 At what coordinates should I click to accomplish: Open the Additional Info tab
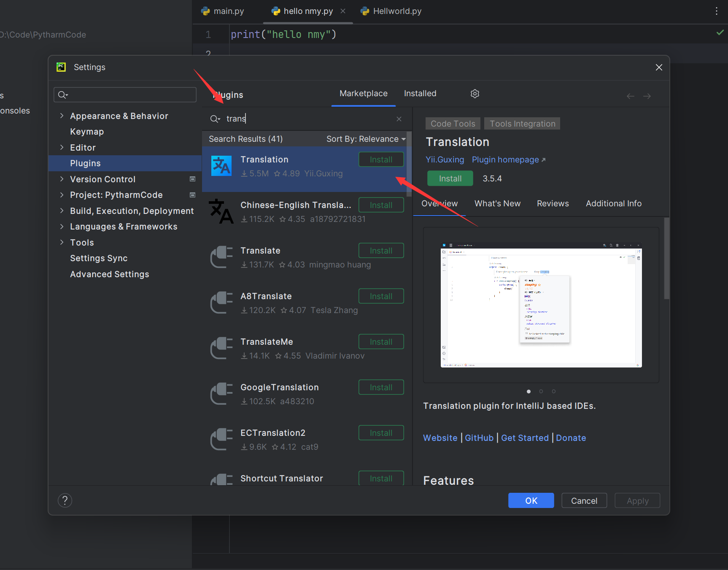coord(614,203)
